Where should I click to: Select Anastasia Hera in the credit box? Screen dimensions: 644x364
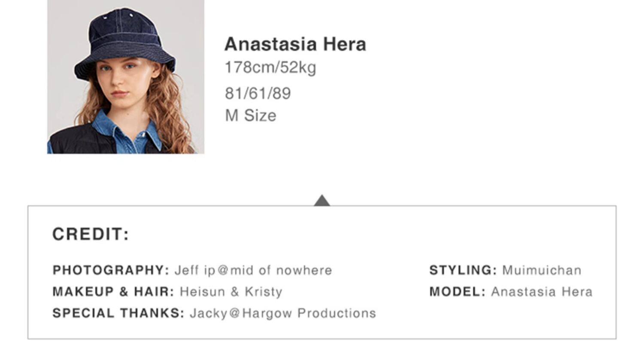pyautogui.click(x=542, y=292)
